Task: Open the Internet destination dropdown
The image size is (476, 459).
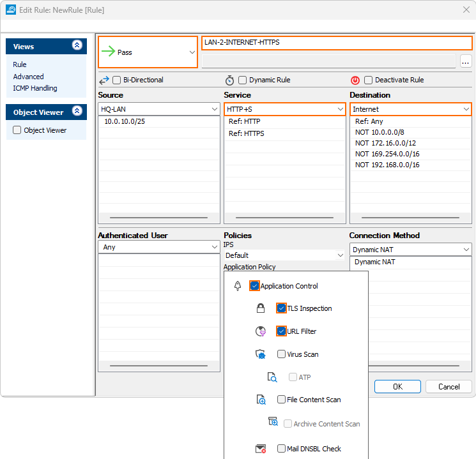Action: pos(411,109)
